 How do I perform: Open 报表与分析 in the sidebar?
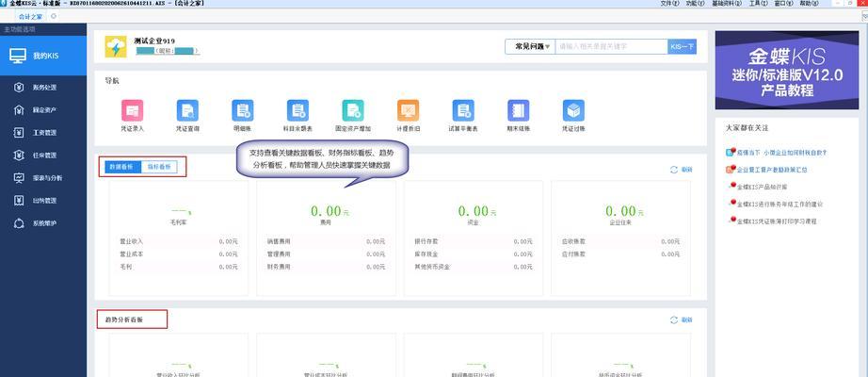coord(43,178)
